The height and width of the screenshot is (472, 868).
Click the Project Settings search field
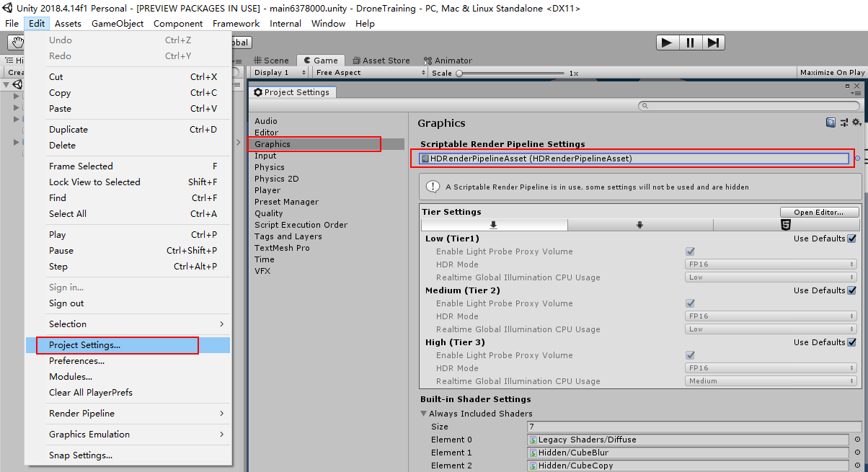[x=750, y=106]
